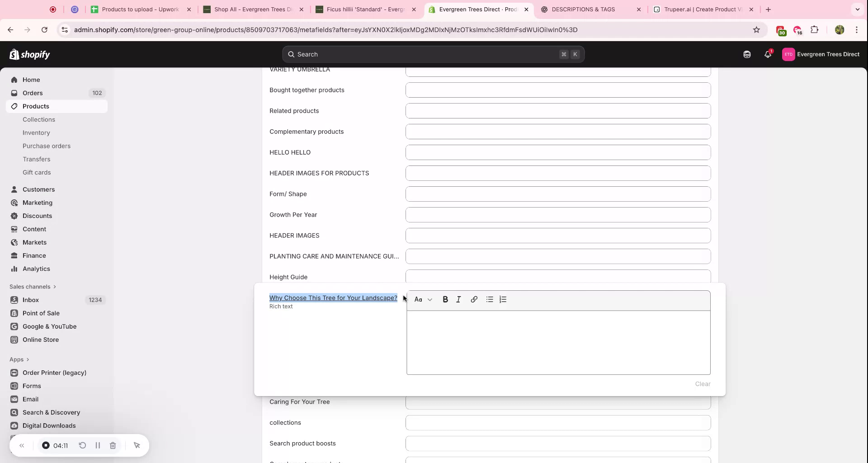Screen dimensions: 868x463
Task: Open the Aa text style dropdown
Action: [x=423, y=299]
